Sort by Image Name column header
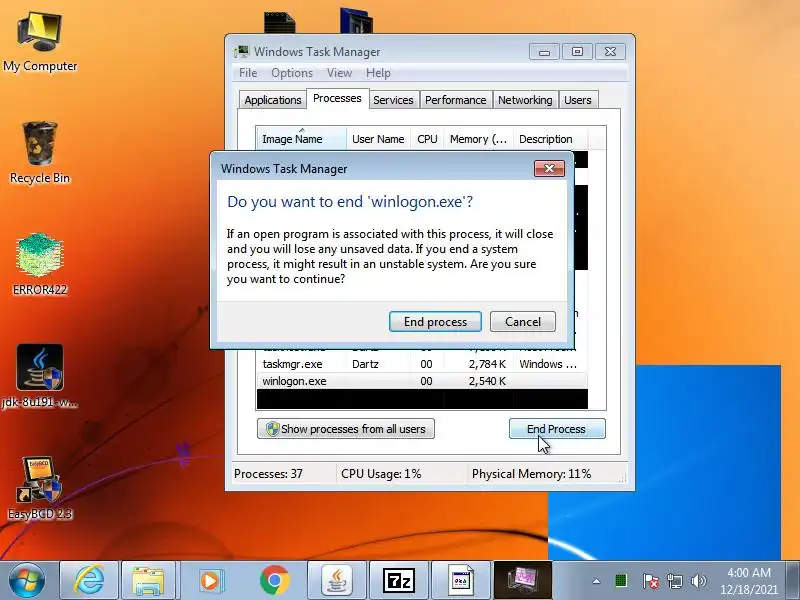 302,139
